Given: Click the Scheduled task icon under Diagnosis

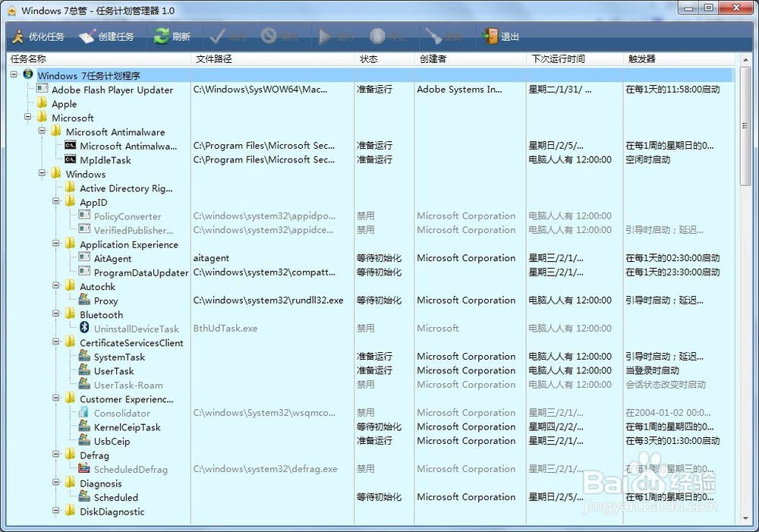Looking at the screenshot, I should tap(84, 496).
